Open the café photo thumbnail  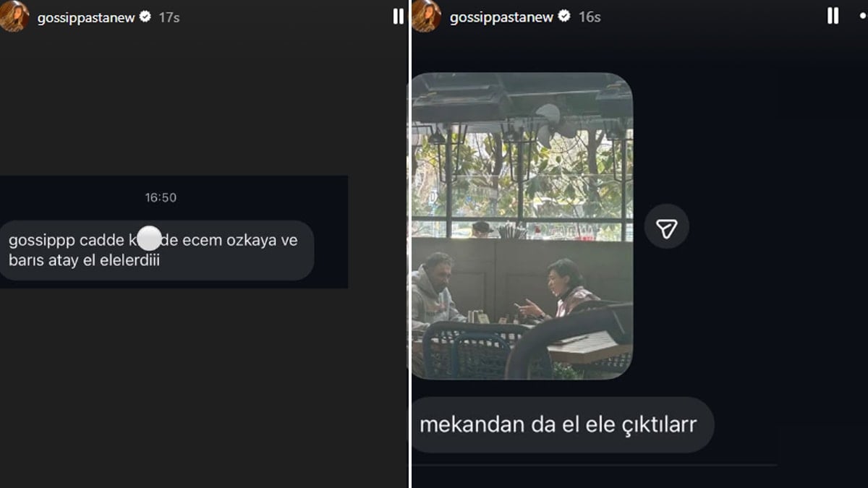522,226
